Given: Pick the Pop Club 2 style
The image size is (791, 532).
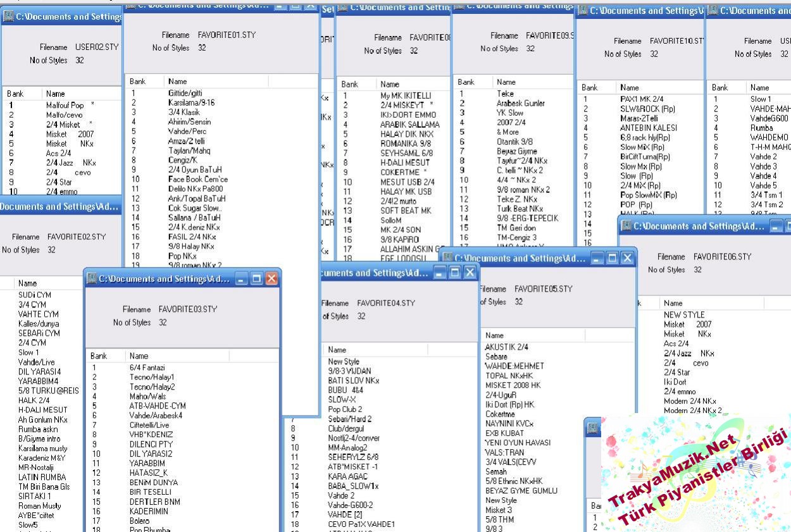Looking at the screenshot, I should tap(345, 409).
